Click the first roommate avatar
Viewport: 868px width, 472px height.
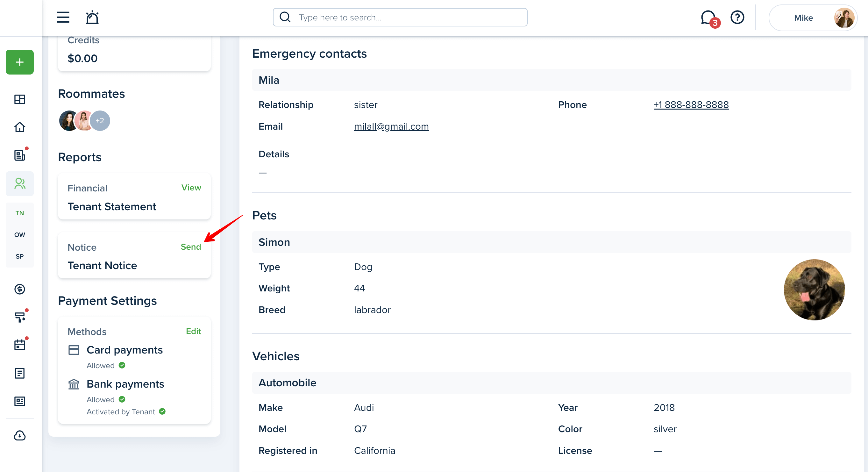68,121
